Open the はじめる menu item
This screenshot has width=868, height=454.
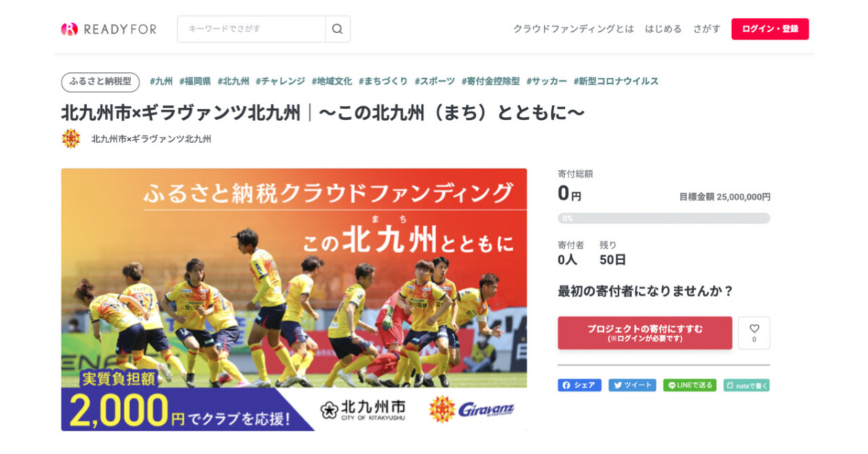(x=663, y=29)
